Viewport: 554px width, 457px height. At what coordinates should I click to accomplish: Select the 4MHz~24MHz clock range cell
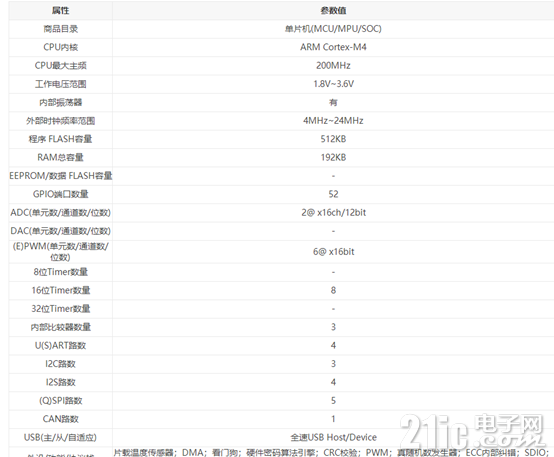point(333,121)
